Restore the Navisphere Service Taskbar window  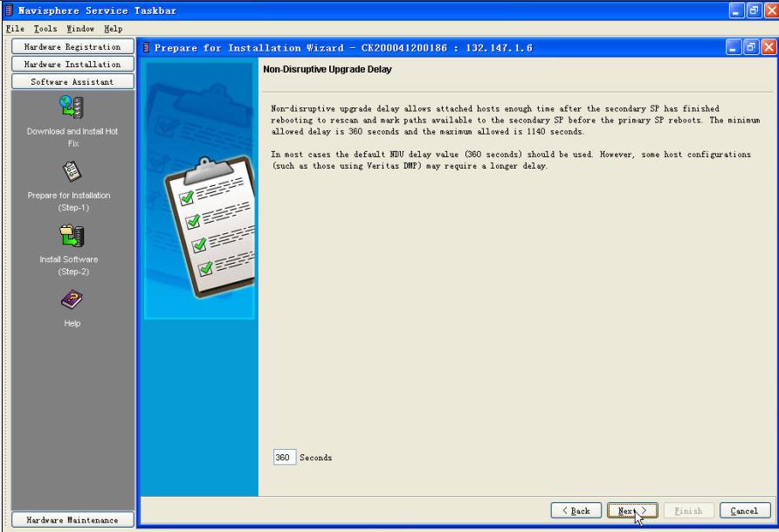coord(755,10)
